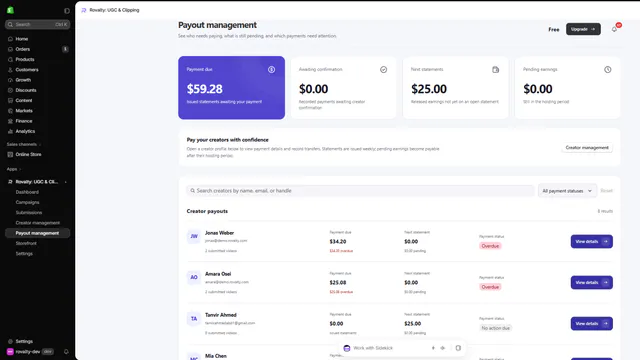
Task: Click Jonas Weber's $34.20 payment due
Action: [338, 242]
